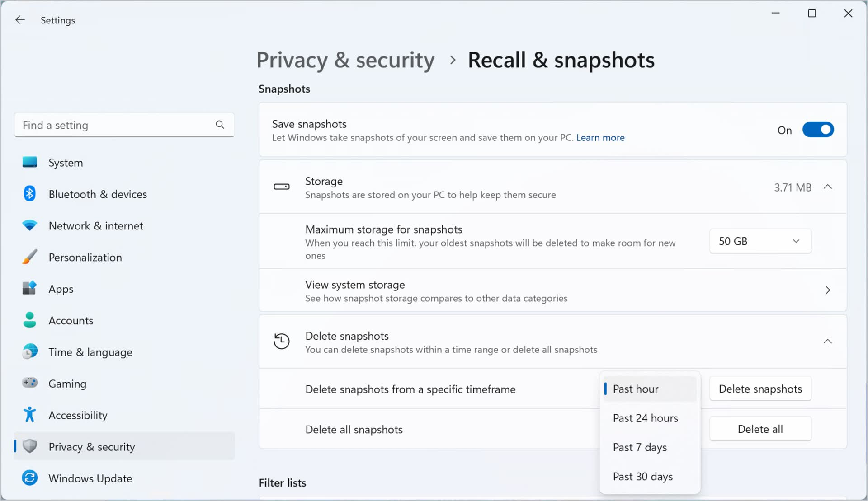Click the Privacy & security sidebar icon
The width and height of the screenshot is (868, 501).
pyautogui.click(x=29, y=447)
